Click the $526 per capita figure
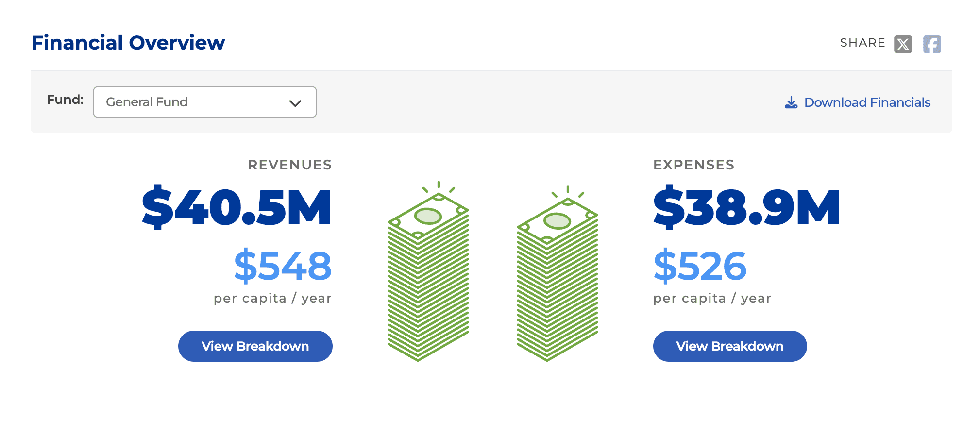The height and width of the screenshot is (437, 980). [700, 266]
